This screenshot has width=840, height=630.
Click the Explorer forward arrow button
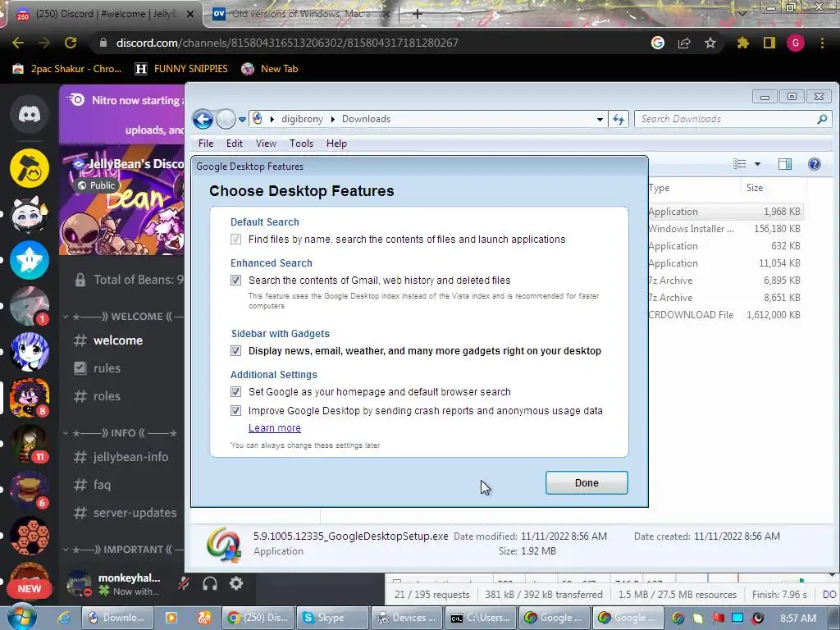pos(226,119)
